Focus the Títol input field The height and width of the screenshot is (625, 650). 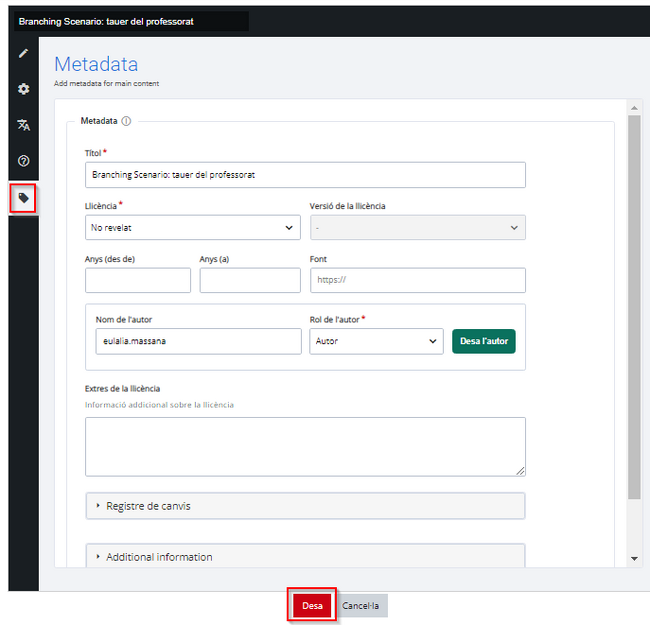[x=306, y=175]
